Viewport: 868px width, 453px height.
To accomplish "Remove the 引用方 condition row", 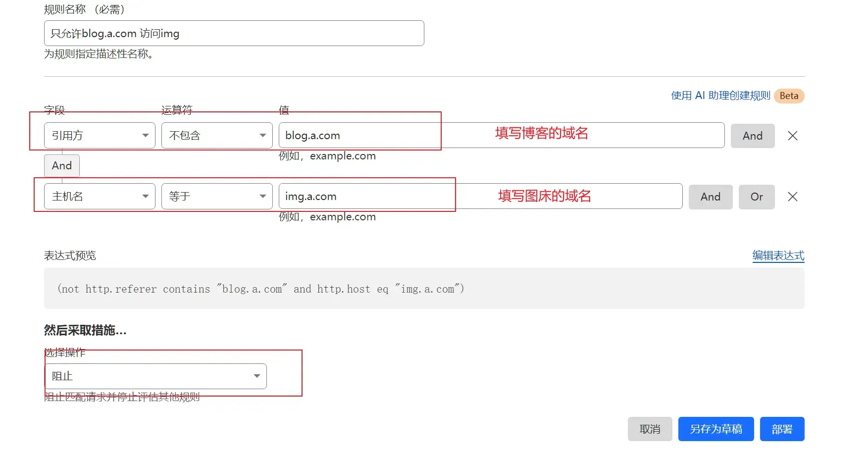I will pyautogui.click(x=792, y=135).
